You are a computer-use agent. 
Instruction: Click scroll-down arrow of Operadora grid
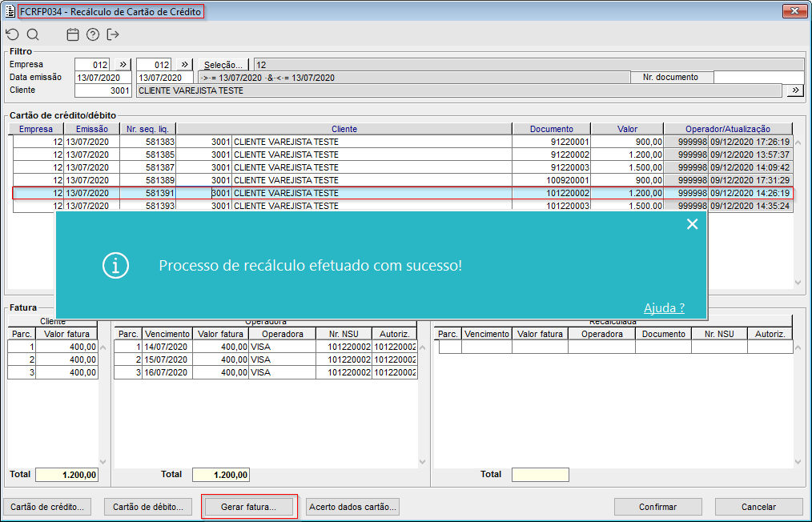[422, 461]
